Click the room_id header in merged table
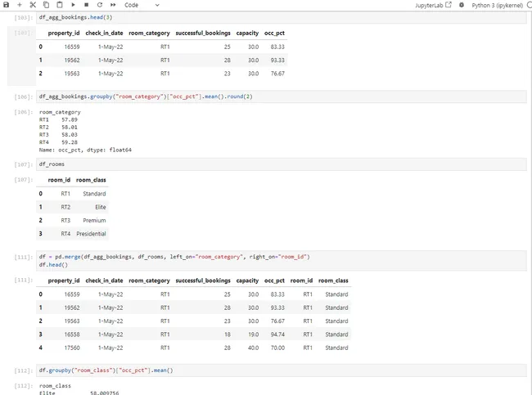532x395 pixels. 301,281
